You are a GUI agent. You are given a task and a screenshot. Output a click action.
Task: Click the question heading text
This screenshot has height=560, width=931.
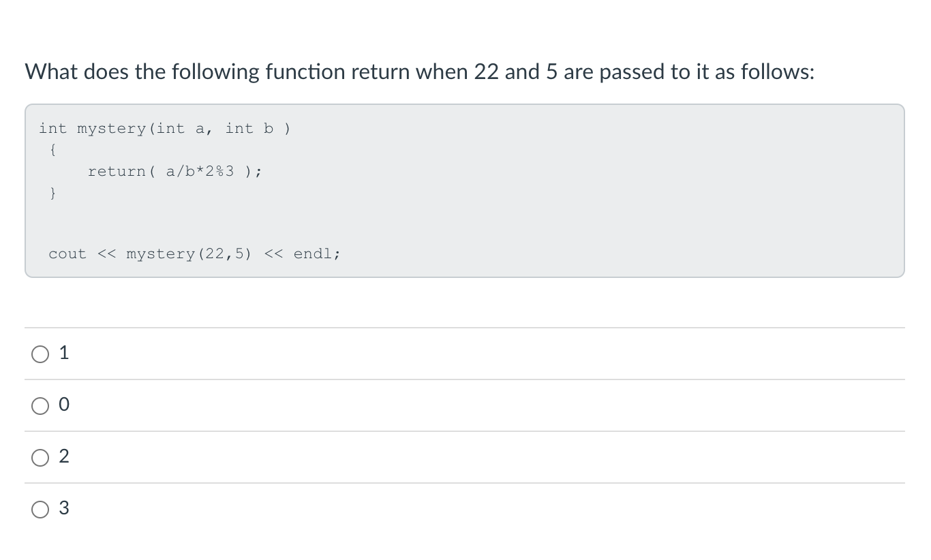[x=418, y=72]
